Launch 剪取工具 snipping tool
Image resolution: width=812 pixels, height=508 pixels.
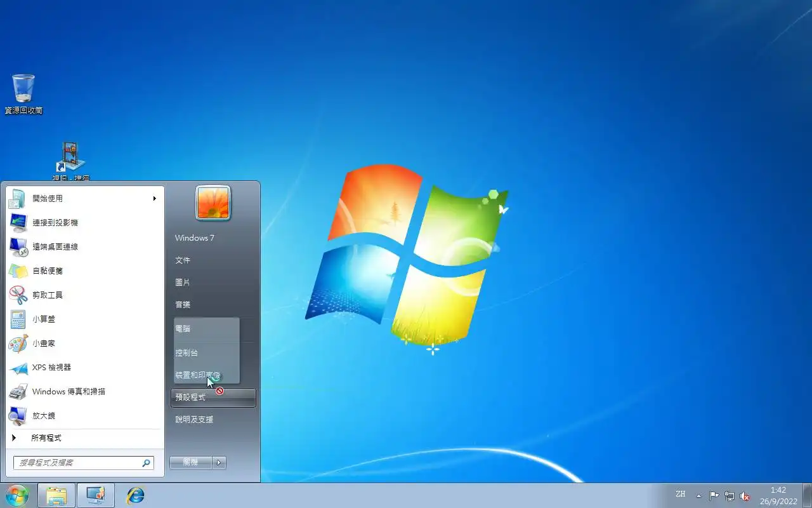pyautogui.click(x=85, y=295)
